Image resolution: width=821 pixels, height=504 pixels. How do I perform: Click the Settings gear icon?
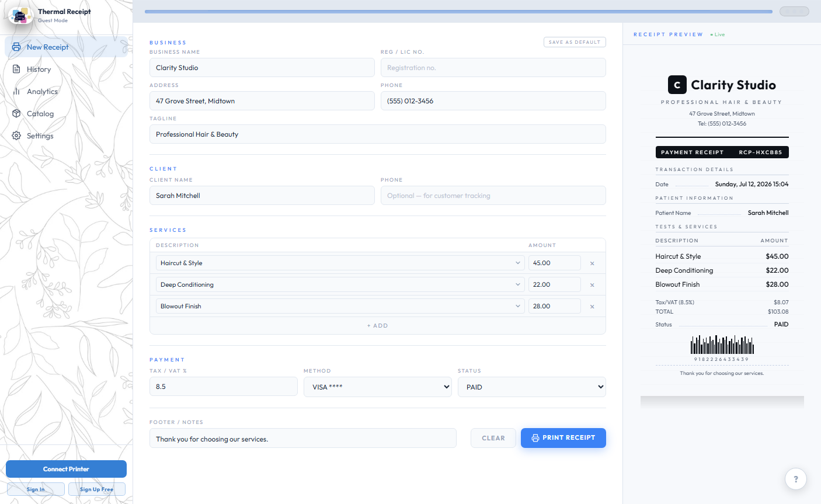(x=16, y=135)
